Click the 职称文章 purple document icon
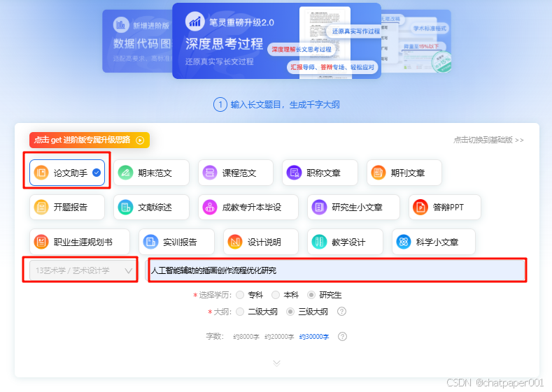 294,173
